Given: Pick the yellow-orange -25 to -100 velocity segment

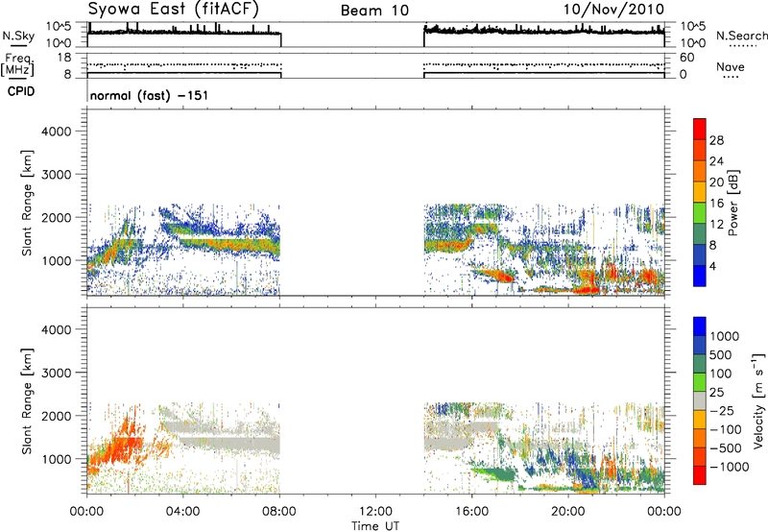Looking at the screenshot, I should pos(700,420).
